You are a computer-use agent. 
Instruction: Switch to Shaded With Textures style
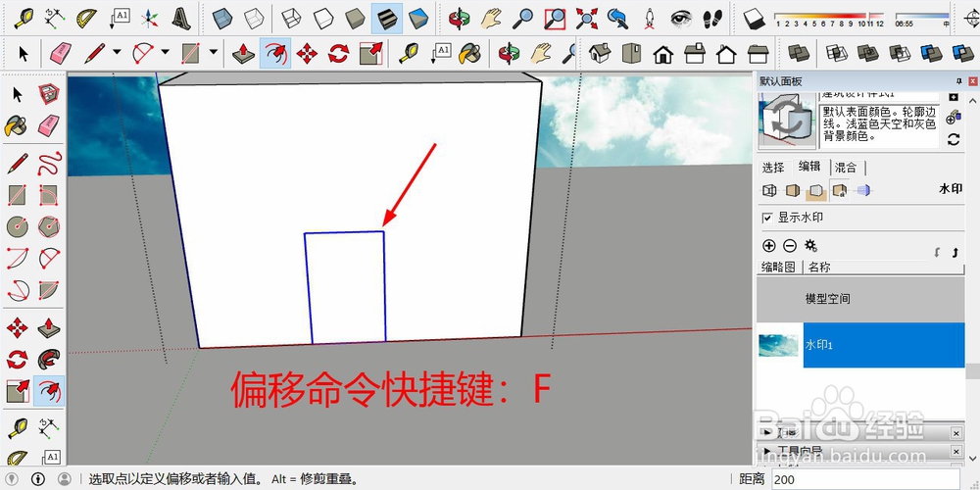click(x=387, y=18)
